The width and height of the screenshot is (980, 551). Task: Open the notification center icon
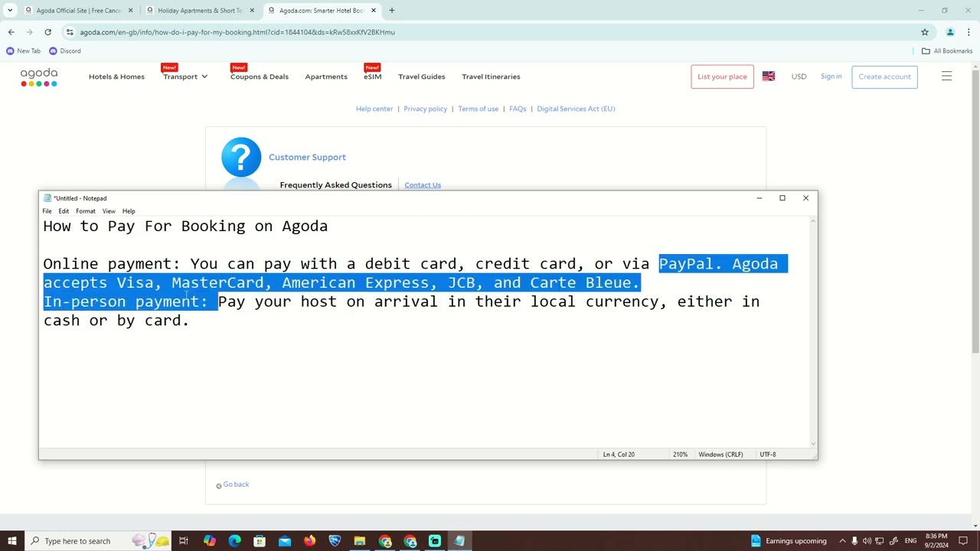coord(964,541)
